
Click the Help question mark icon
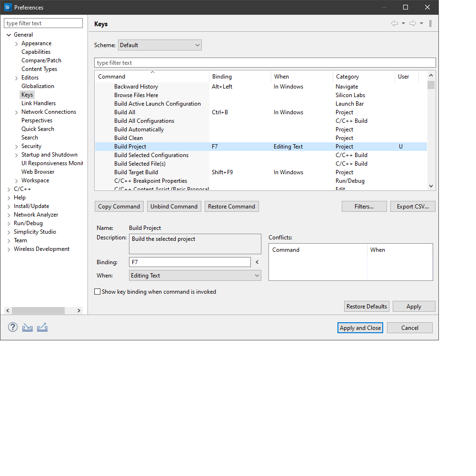(13, 327)
